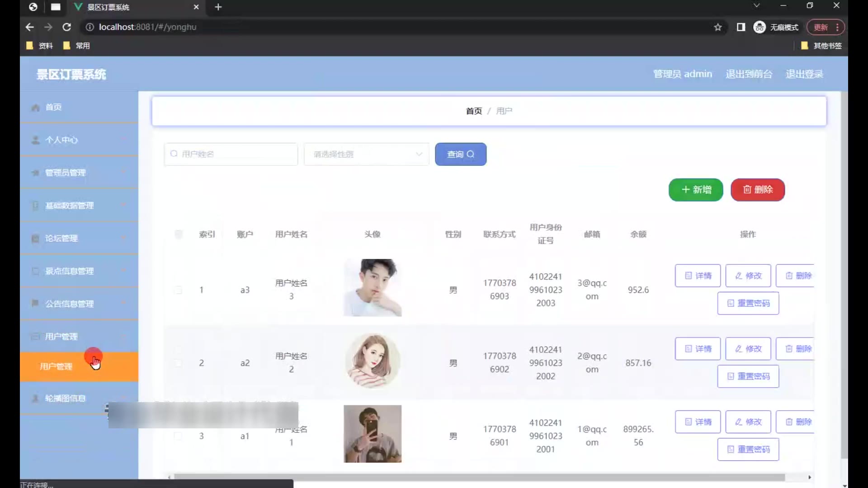Open the 请选择性别 gender dropdown
Viewport: 868px width, 488px height.
pos(366,155)
